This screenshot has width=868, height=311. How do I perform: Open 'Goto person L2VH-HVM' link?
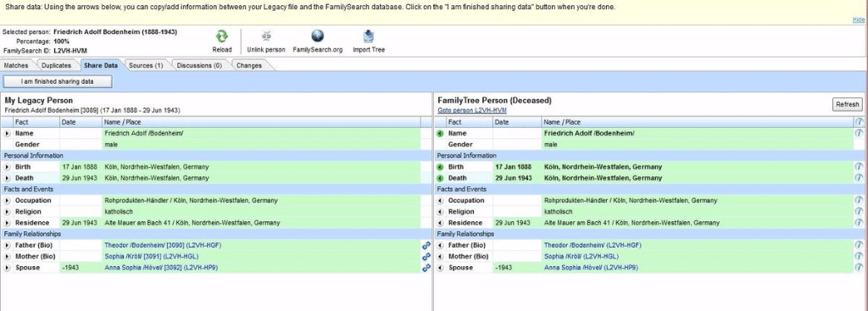(x=471, y=110)
